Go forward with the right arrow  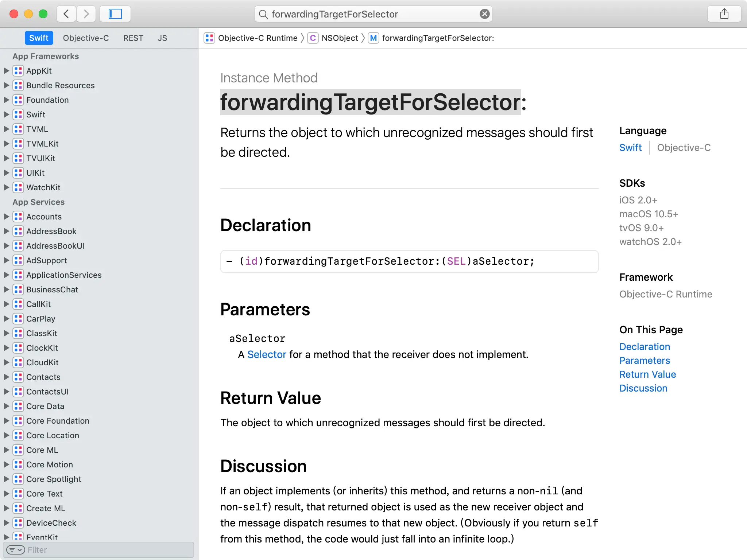[86, 14]
